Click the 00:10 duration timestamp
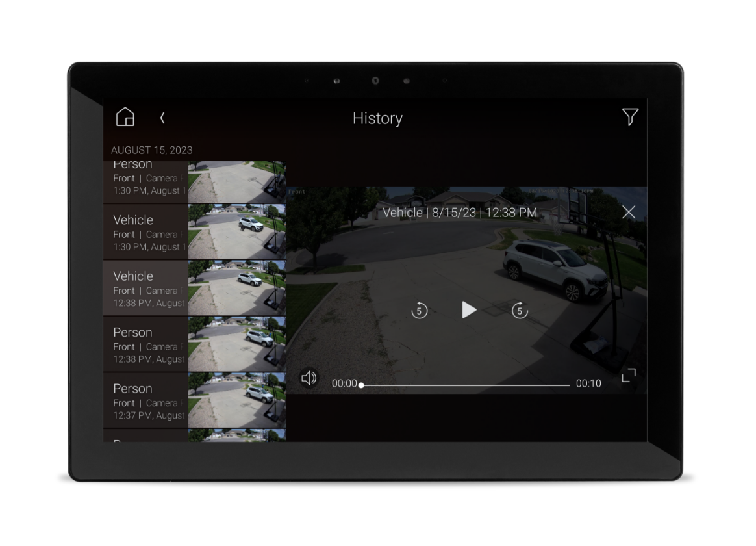Image resolution: width=756 pixels, height=546 pixels. click(x=588, y=383)
